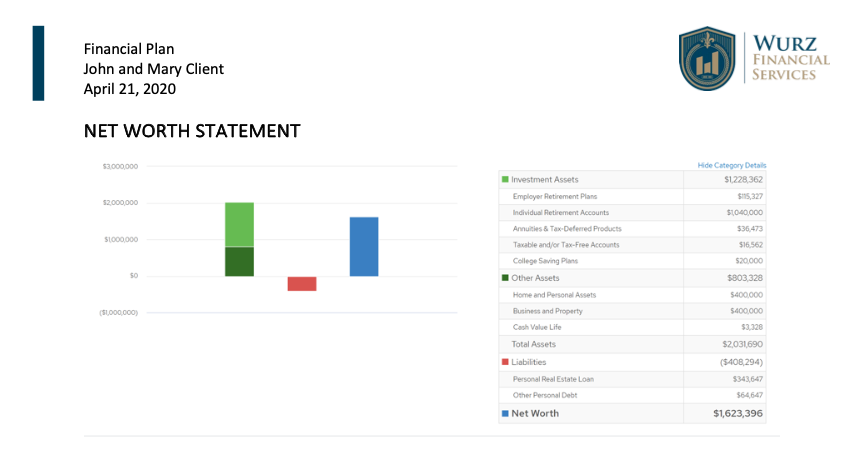Click the blue Net Worth legend square

point(505,413)
